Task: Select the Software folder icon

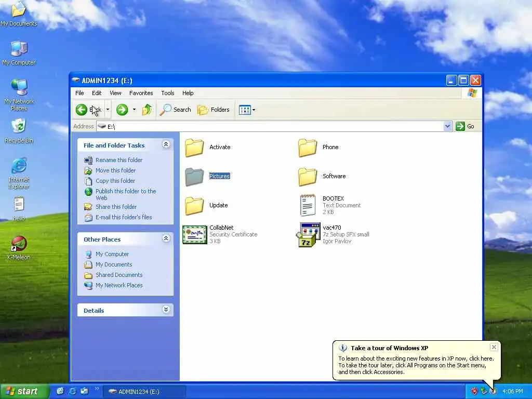Action: 308,177
